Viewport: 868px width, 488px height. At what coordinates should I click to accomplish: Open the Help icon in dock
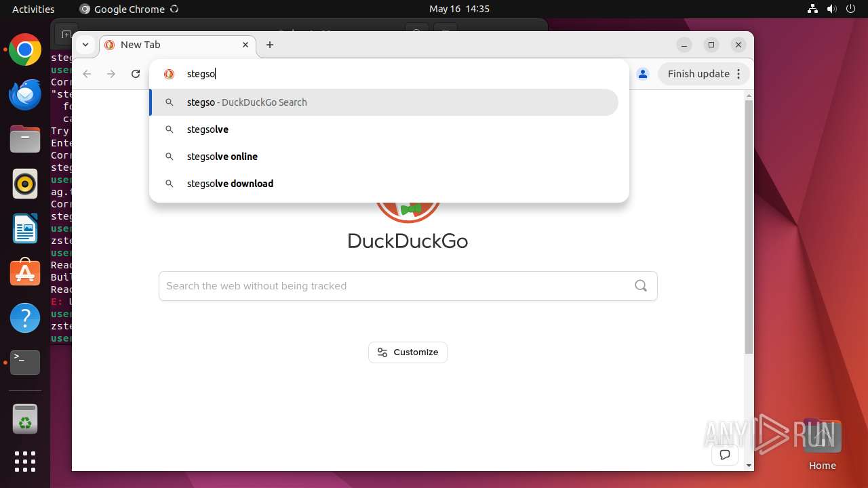click(25, 318)
